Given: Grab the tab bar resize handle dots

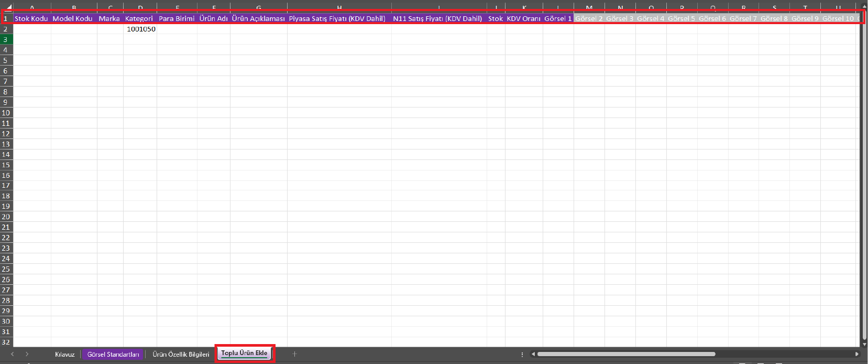Looking at the screenshot, I should [522, 354].
